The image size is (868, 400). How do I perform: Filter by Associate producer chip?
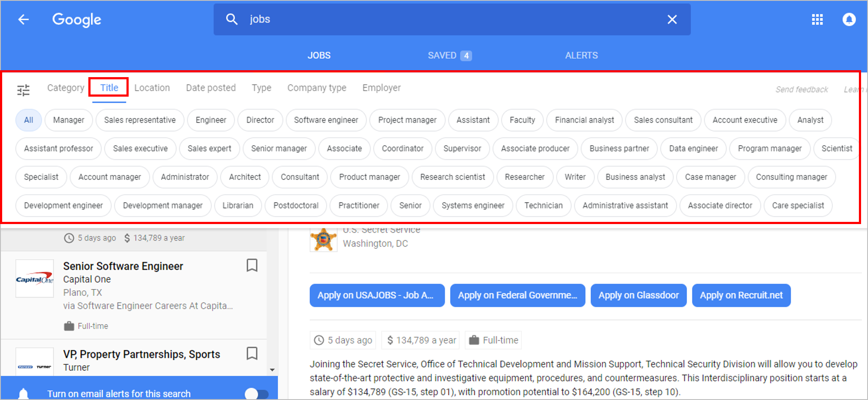(x=535, y=149)
